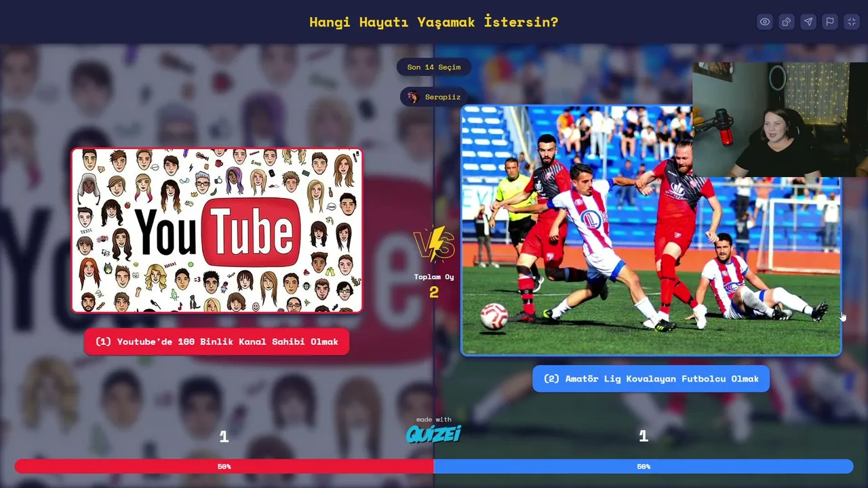
Task: Click the Quizei logo link
Action: pos(434,433)
